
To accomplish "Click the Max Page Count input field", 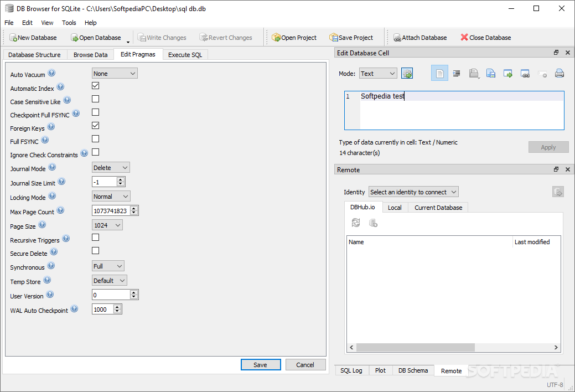I will (x=111, y=211).
